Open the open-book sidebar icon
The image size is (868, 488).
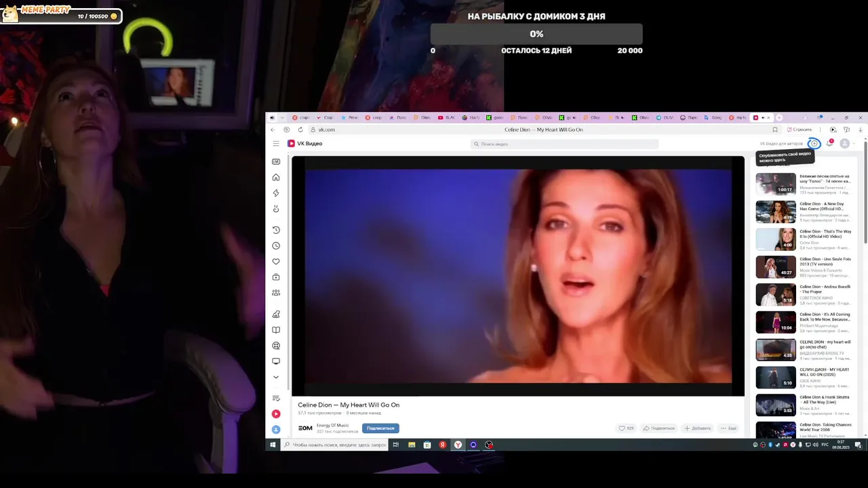click(276, 330)
